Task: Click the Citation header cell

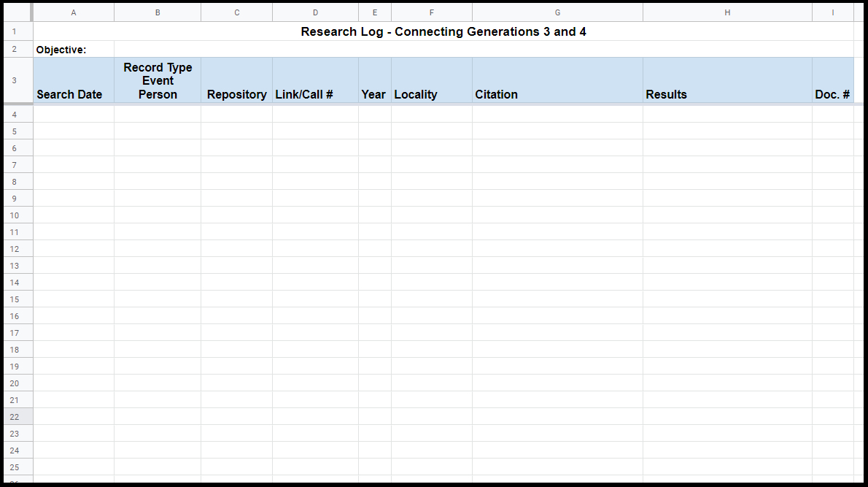Action: (557, 80)
